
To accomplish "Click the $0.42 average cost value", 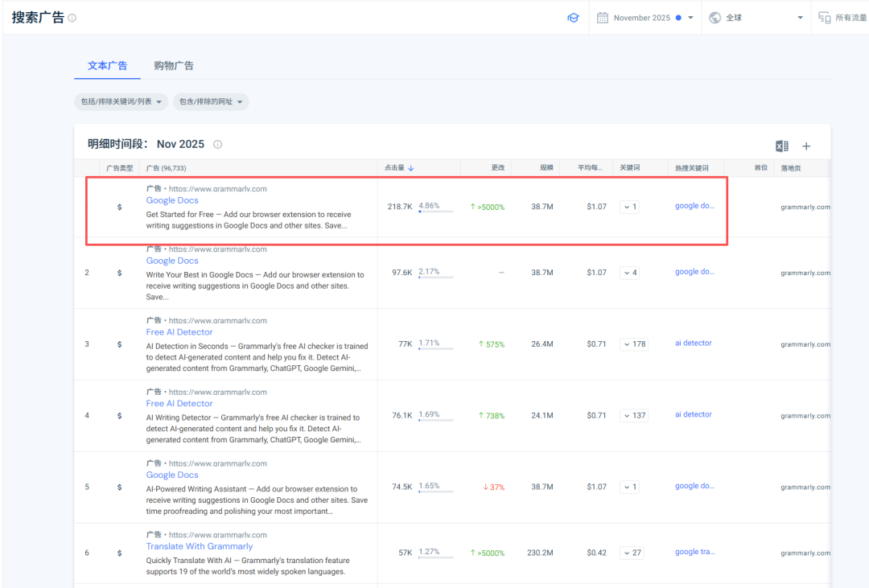I will [x=596, y=553].
